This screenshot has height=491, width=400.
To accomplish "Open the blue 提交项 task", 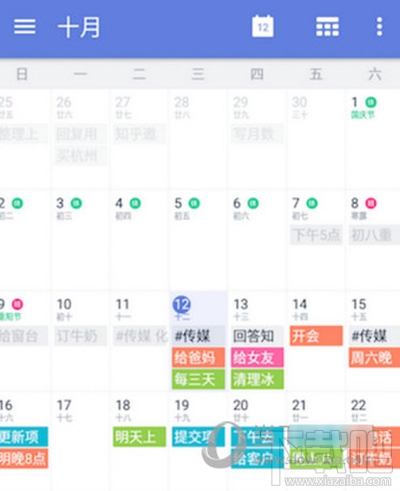I will tap(198, 437).
